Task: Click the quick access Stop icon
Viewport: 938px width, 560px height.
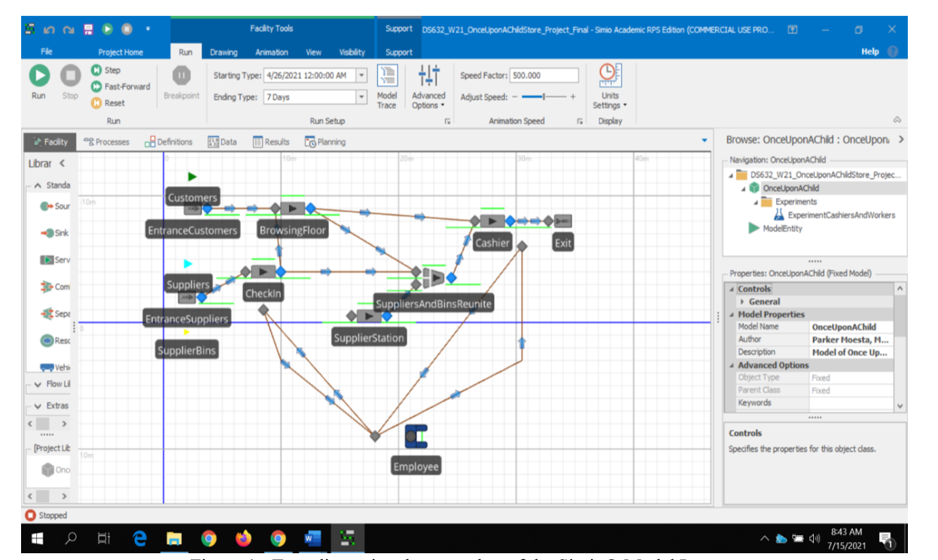Action: (126, 29)
